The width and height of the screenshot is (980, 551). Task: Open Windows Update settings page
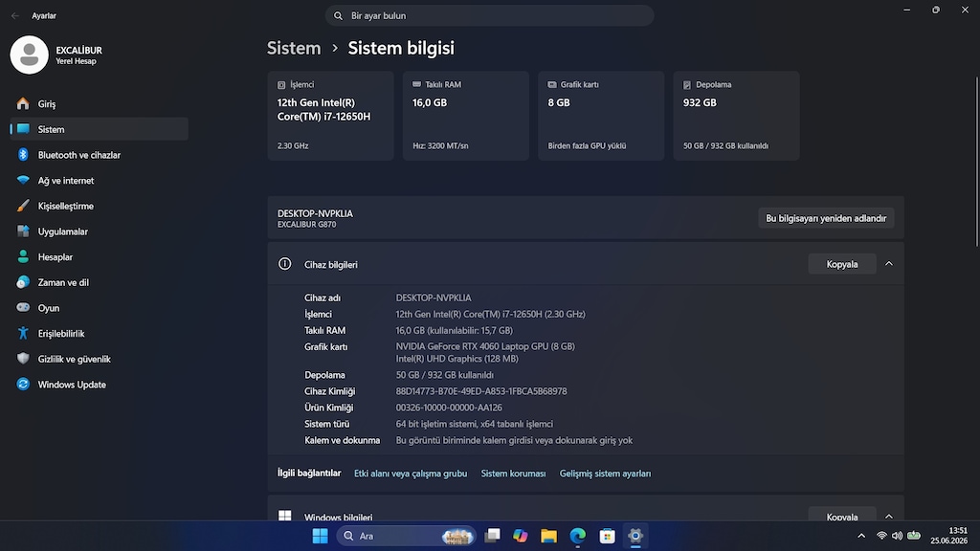pyautogui.click(x=100, y=385)
